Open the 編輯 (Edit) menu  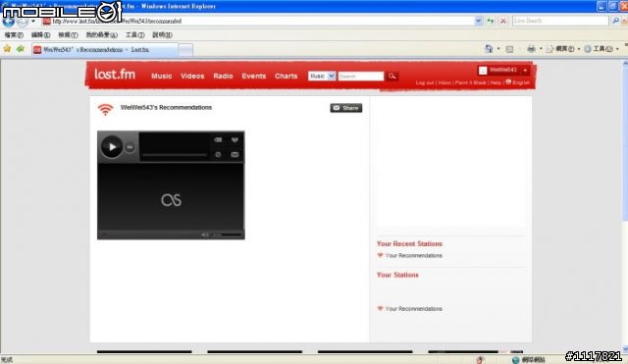point(40,35)
